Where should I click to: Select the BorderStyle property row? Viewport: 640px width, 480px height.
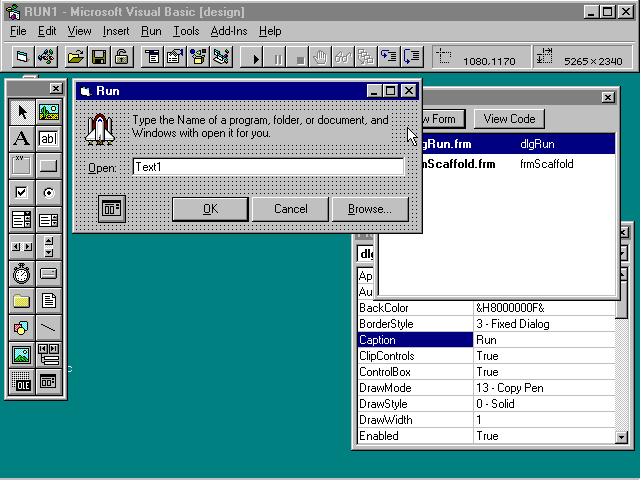pyautogui.click(x=414, y=324)
